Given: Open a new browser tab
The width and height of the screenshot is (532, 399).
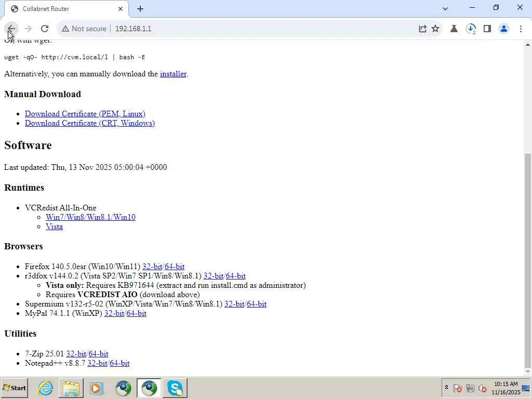Looking at the screenshot, I should point(140,9).
